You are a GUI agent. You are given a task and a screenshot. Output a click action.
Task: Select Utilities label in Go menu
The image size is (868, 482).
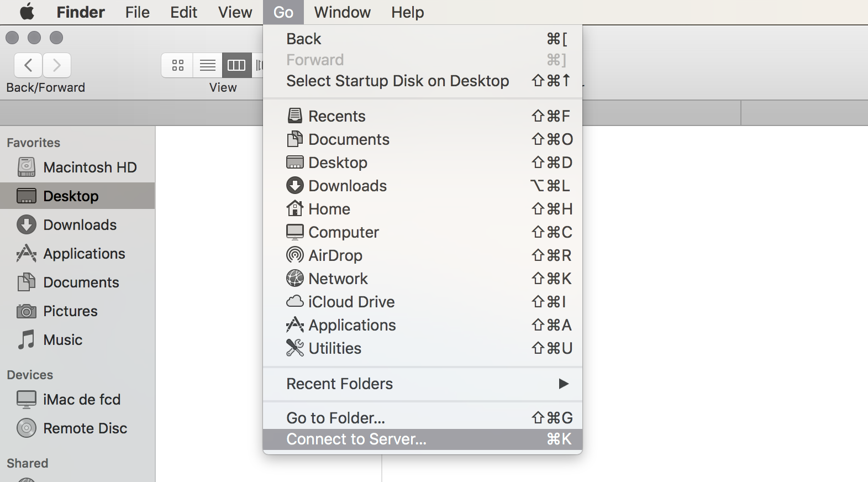pos(335,348)
